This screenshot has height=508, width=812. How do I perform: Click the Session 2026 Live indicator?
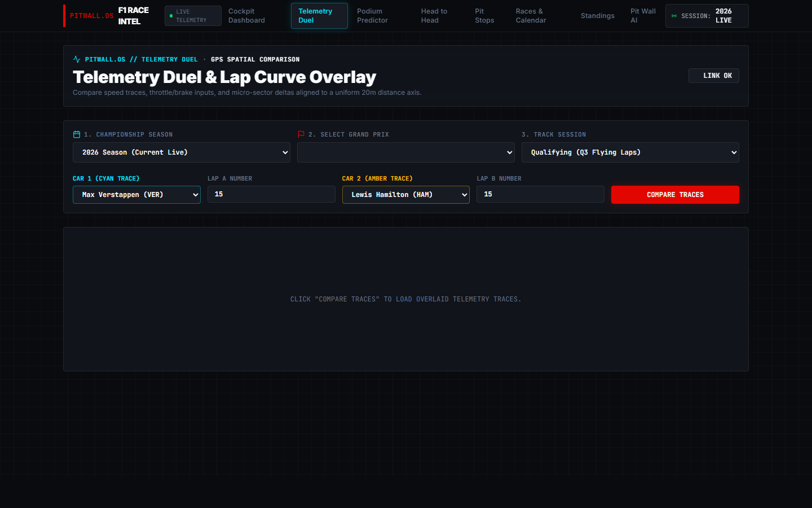[x=707, y=16]
